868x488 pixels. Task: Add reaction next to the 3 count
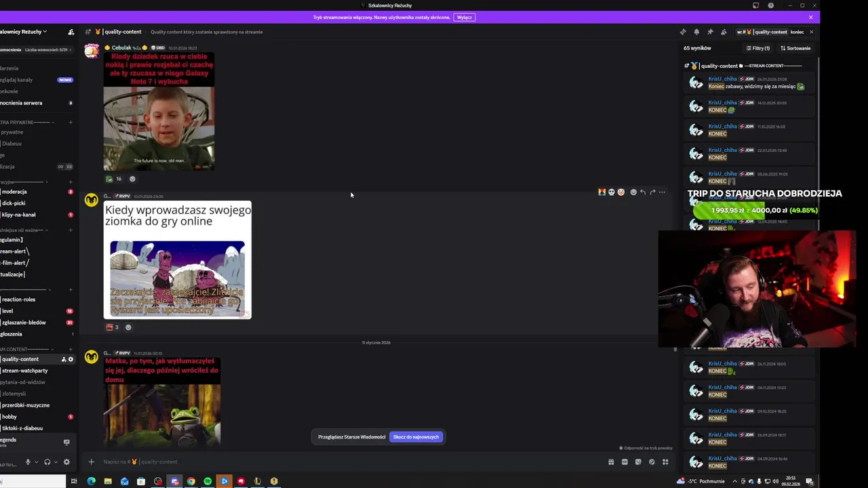(x=128, y=327)
